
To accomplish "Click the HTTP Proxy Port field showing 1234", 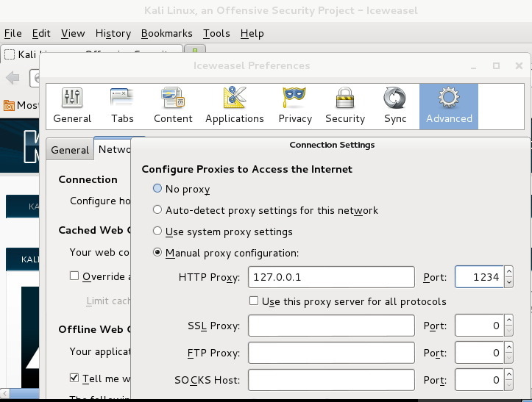I will pos(479,277).
